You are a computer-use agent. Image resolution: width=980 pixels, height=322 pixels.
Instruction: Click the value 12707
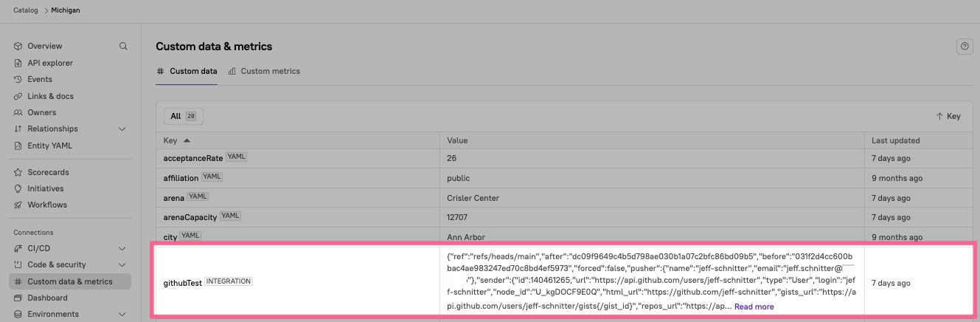click(x=457, y=217)
